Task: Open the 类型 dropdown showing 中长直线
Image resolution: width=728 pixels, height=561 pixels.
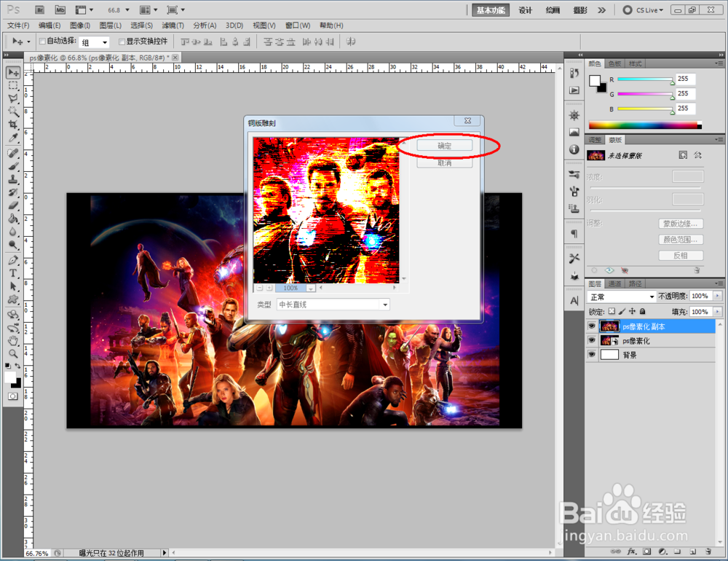Action: 333,305
